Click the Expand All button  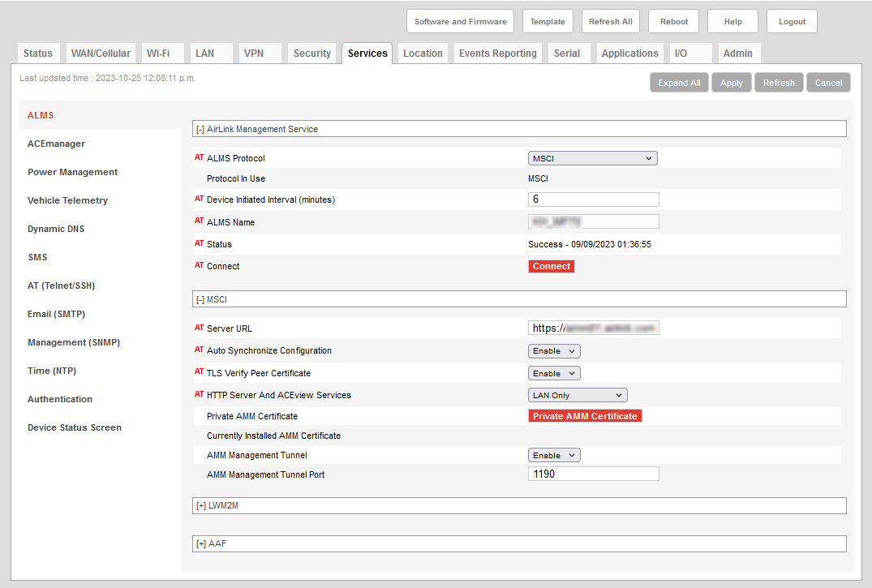coord(679,83)
